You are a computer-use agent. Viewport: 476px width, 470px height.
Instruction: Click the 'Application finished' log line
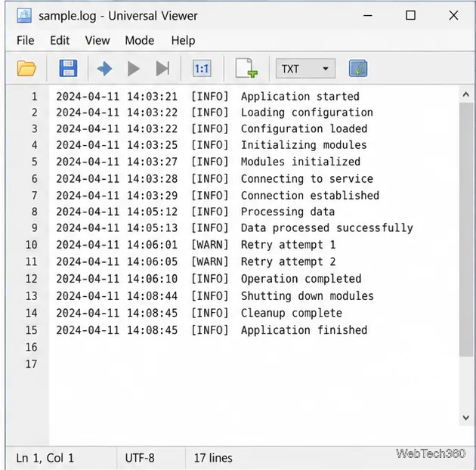(212, 330)
